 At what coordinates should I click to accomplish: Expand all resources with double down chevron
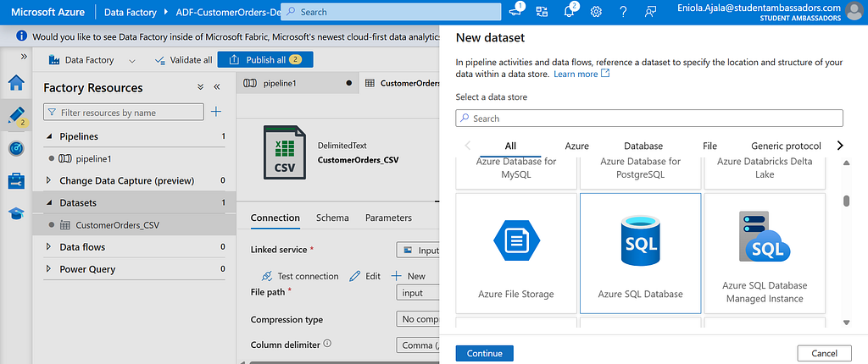point(200,87)
